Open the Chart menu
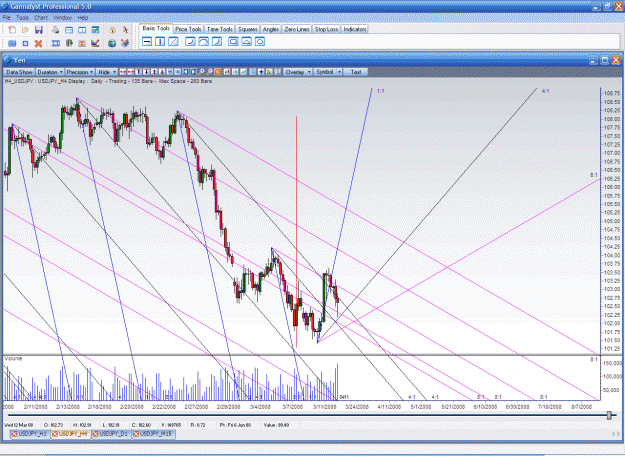The image size is (625, 456). (x=41, y=18)
